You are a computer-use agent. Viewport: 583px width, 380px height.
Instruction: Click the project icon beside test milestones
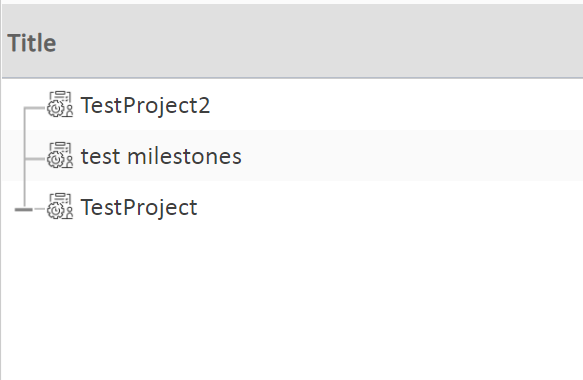[x=60, y=155]
